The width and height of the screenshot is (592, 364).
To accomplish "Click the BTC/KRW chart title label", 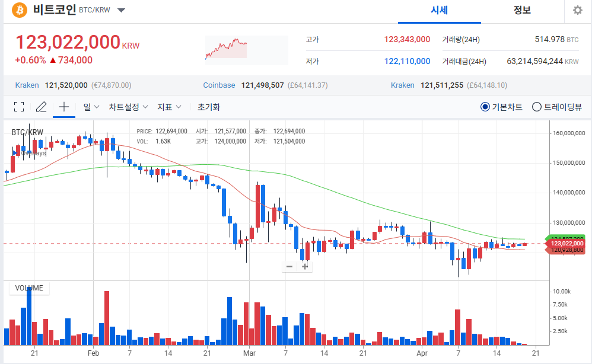I will coord(27,132).
